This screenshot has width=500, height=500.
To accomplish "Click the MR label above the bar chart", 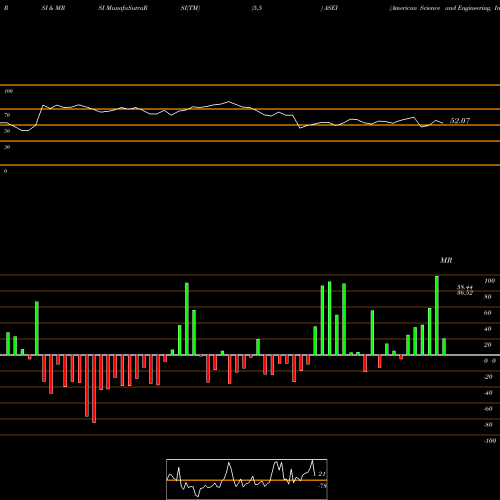I will point(446,260).
